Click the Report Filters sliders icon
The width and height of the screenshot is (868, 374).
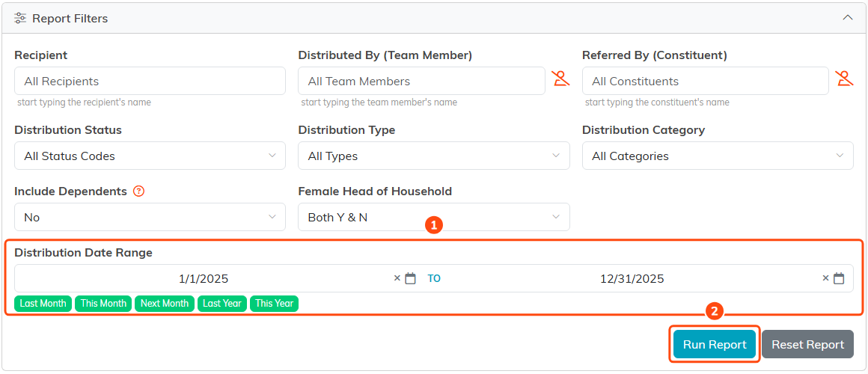pyautogui.click(x=20, y=18)
